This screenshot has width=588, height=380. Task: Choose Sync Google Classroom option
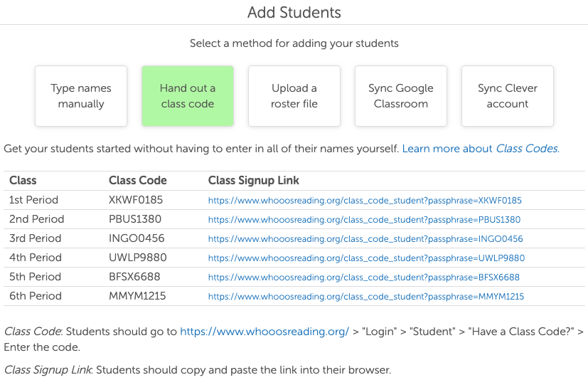(401, 96)
